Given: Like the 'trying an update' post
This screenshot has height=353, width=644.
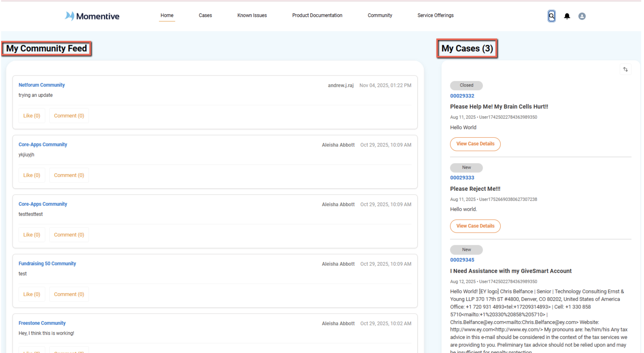Looking at the screenshot, I should point(32,116).
